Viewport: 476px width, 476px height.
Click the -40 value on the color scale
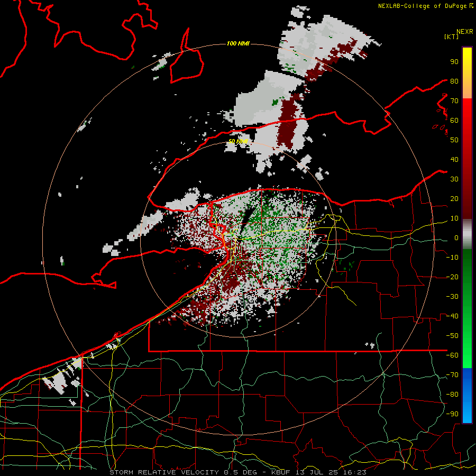coord(452,316)
